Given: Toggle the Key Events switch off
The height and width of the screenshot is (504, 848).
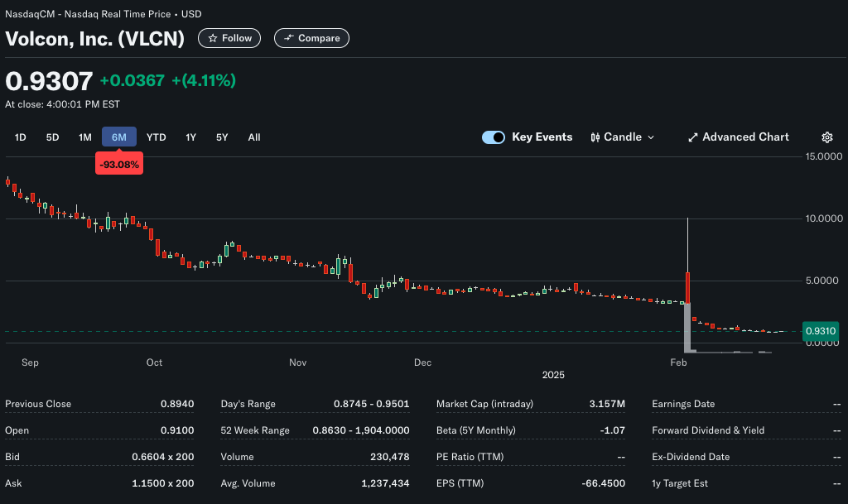Looking at the screenshot, I should tap(494, 137).
